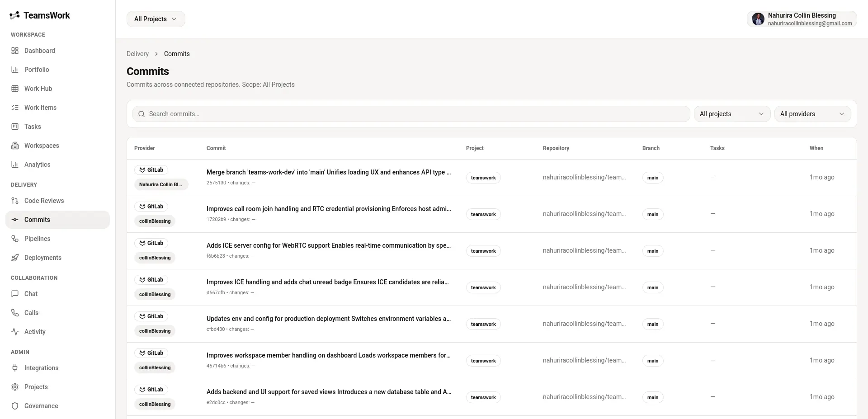Click the GitLab badge on commit 17202b9
The width and height of the screenshot is (868, 419).
click(151, 207)
